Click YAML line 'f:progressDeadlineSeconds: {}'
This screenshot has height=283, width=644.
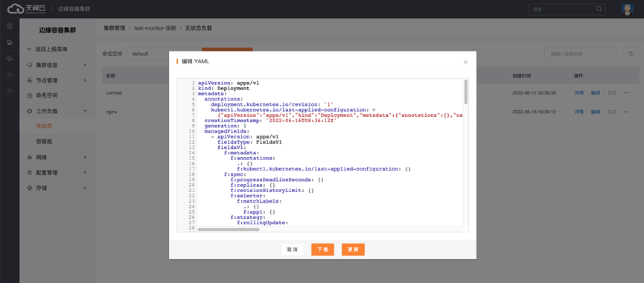click(277, 180)
